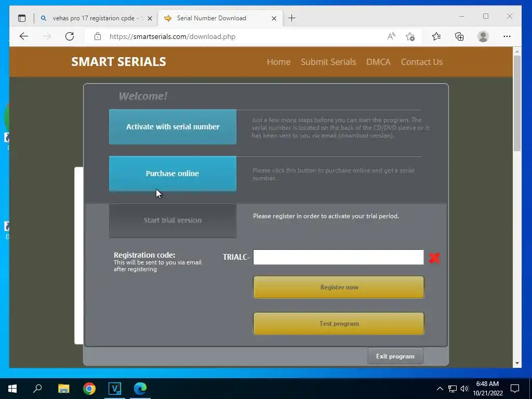Open network status in system tray

(x=453, y=389)
